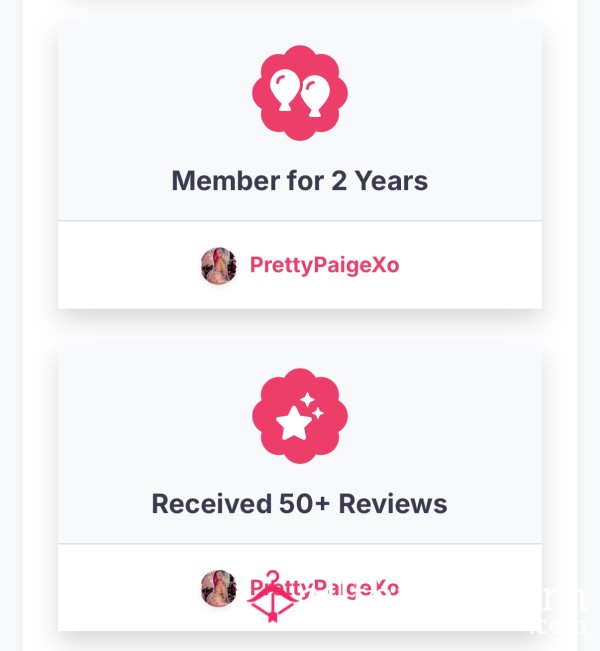The width and height of the screenshot is (600, 651).
Task: Open the PrettyPaigeXo avatar under Received 50+ Reviews
Action: point(219,588)
